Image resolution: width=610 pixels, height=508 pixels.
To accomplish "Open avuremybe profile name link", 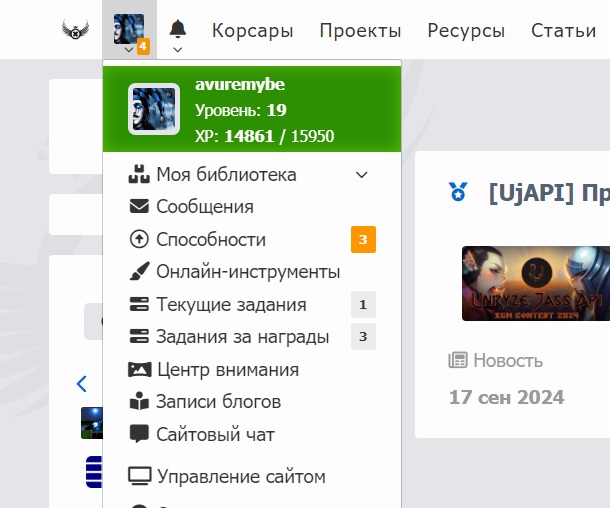I will point(240,84).
